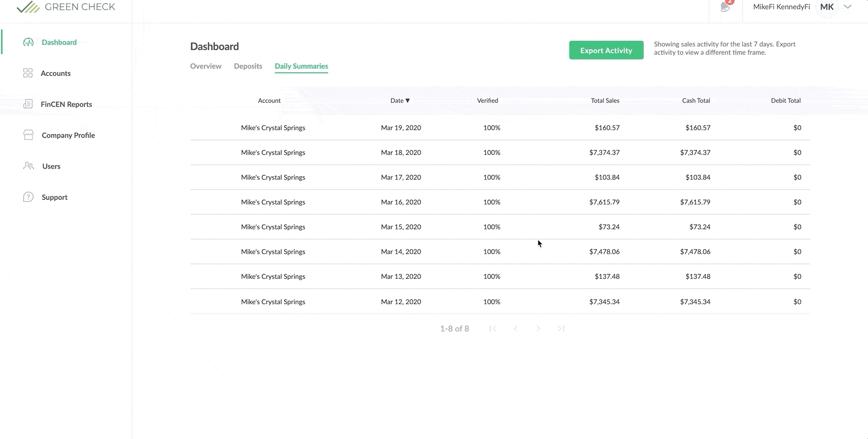Jump to the last page of results
Viewport: 868px width, 439px height.
[561, 328]
